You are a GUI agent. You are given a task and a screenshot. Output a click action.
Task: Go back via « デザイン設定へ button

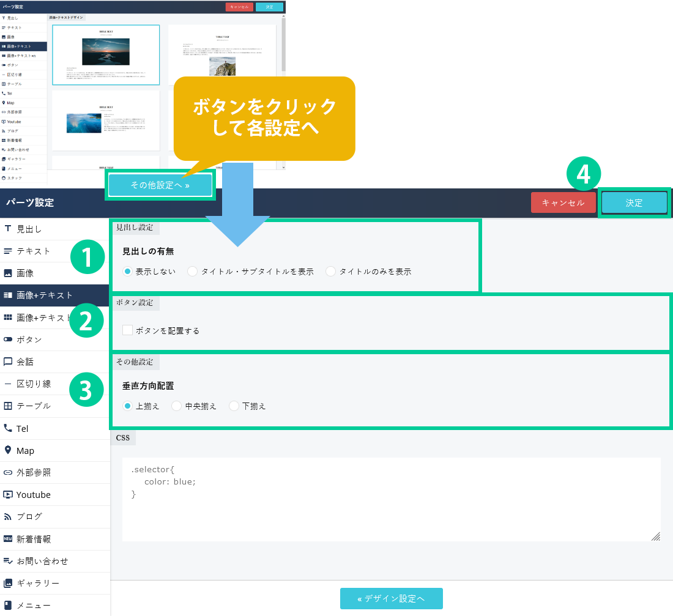click(391, 598)
